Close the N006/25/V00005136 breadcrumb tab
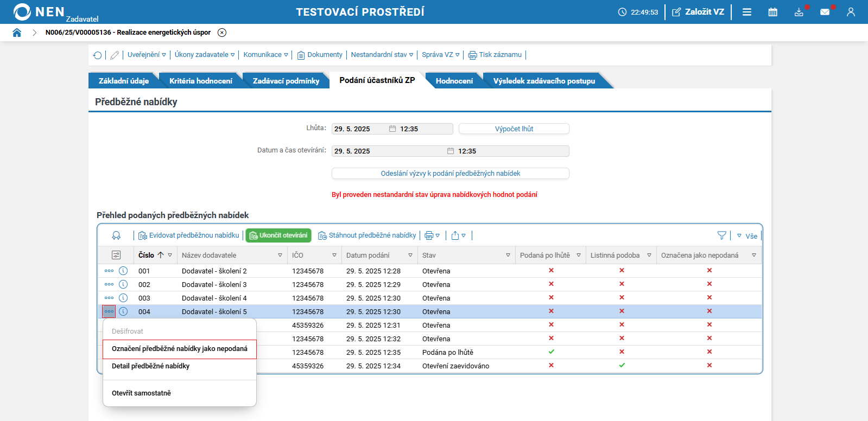 pyautogui.click(x=222, y=33)
